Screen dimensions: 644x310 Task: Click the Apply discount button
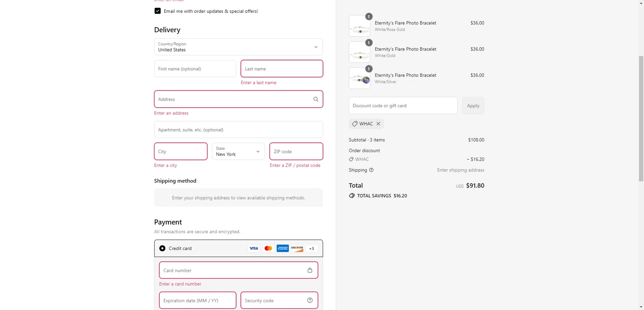click(473, 105)
